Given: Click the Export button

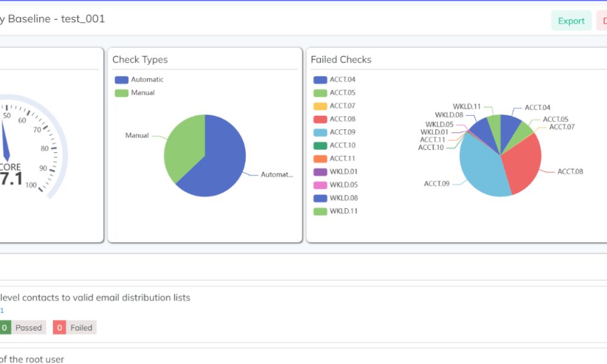Looking at the screenshot, I should [x=571, y=21].
